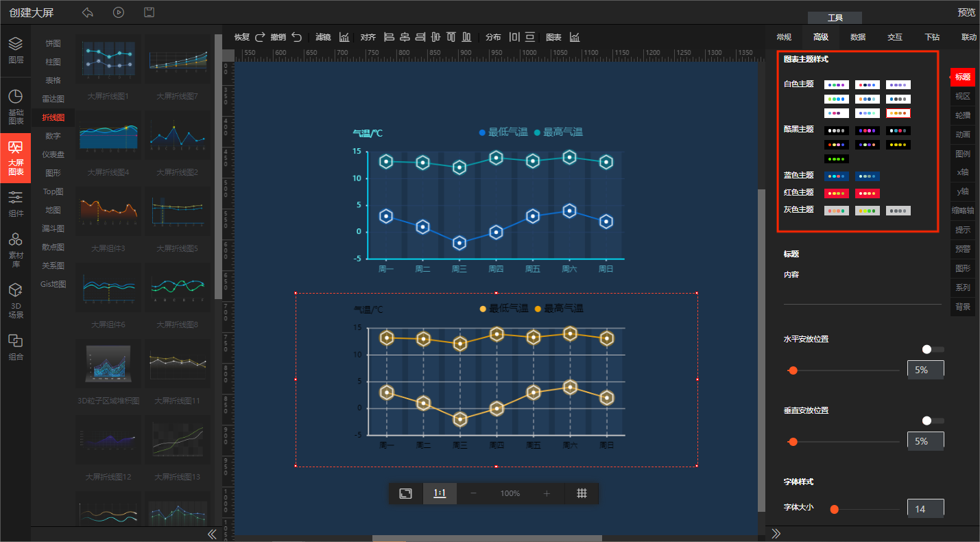The width and height of the screenshot is (980, 542).
Task: Collapse the right properties panel
Action: point(776,534)
